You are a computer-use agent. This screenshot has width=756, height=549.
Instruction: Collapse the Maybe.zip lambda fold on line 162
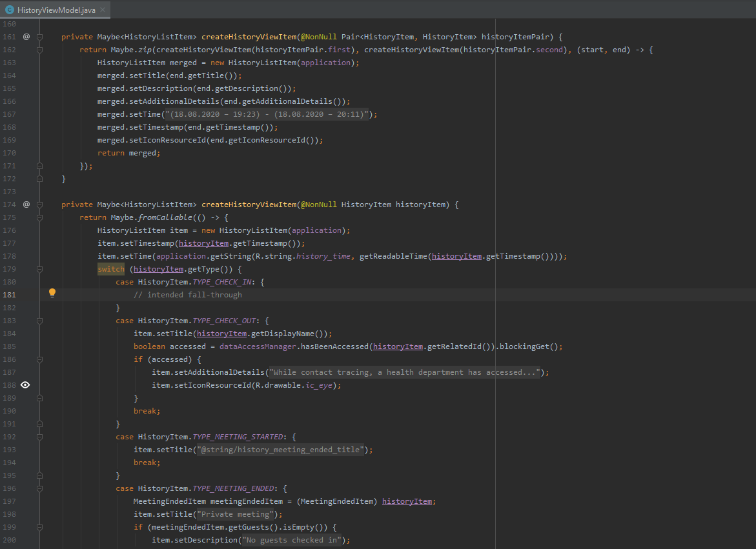[39, 50]
